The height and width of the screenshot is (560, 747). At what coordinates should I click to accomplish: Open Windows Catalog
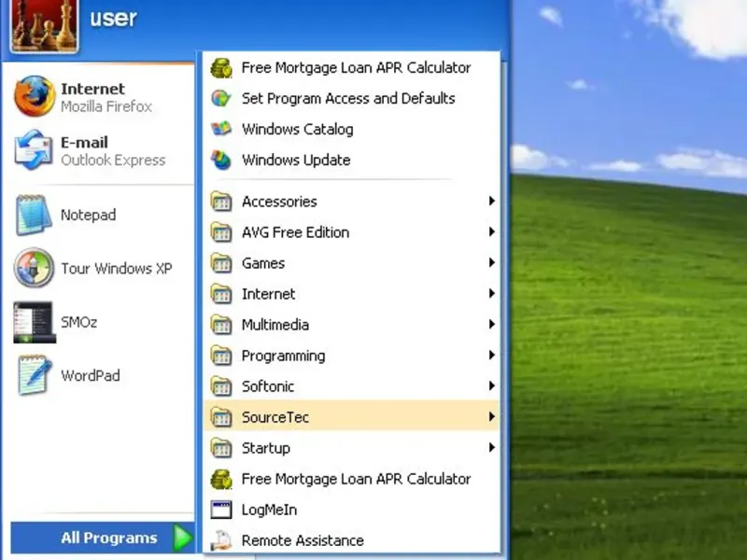pos(352,129)
